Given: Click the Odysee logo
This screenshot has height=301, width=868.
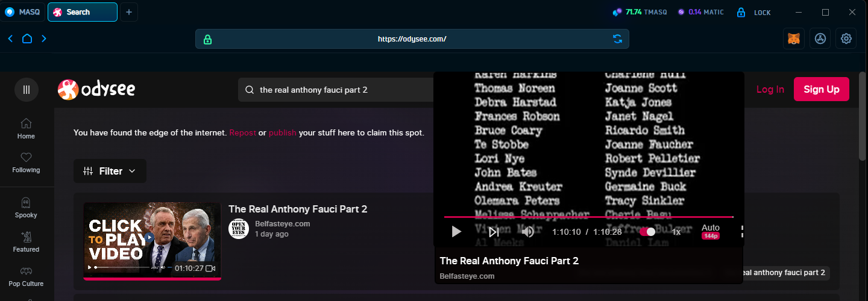Looking at the screenshot, I should (96, 90).
